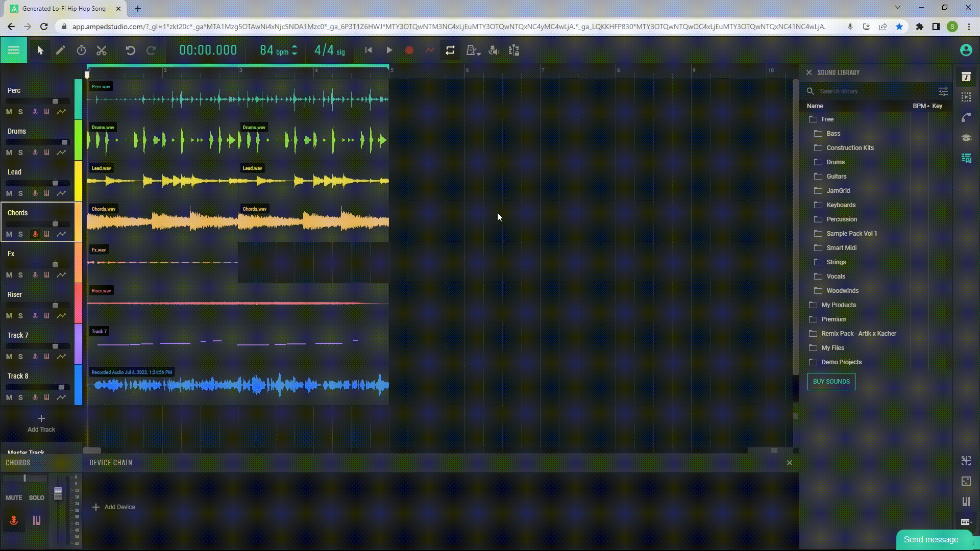
Task: Adjust the Chords track volume slider
Action: [x=55, y=223]
